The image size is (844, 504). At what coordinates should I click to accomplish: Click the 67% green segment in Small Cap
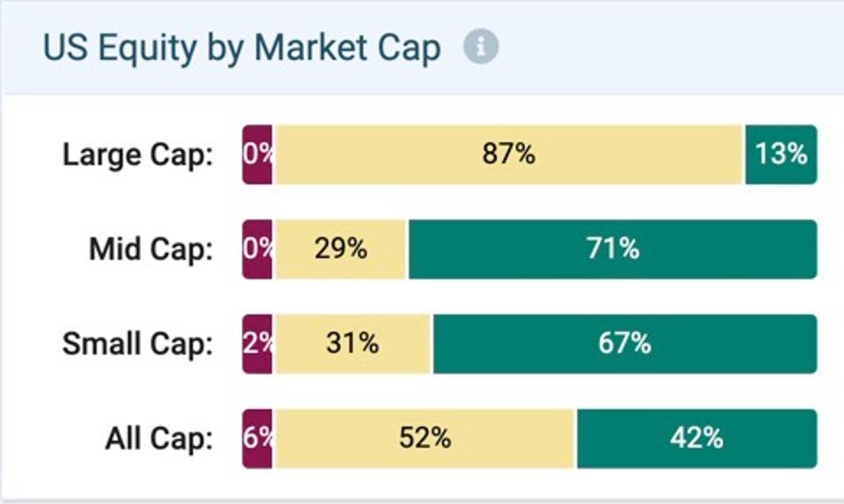625,344
